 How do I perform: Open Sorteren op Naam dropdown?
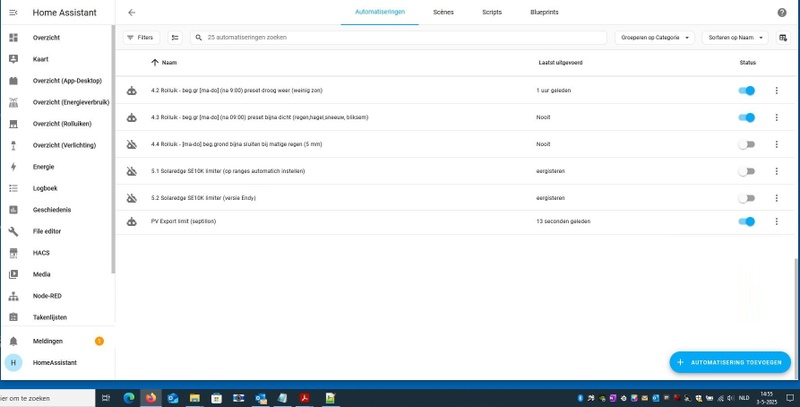click(735, 38)
